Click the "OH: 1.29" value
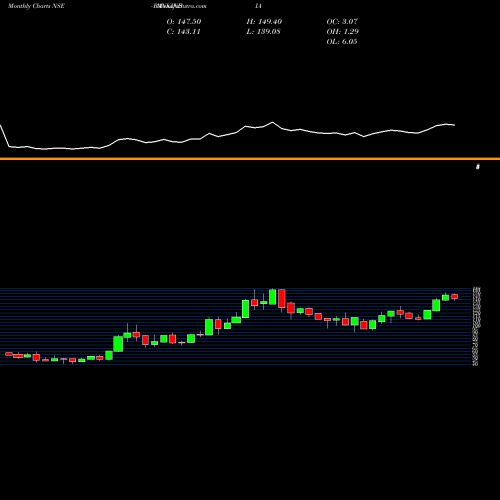 click(x=342, y=32)
